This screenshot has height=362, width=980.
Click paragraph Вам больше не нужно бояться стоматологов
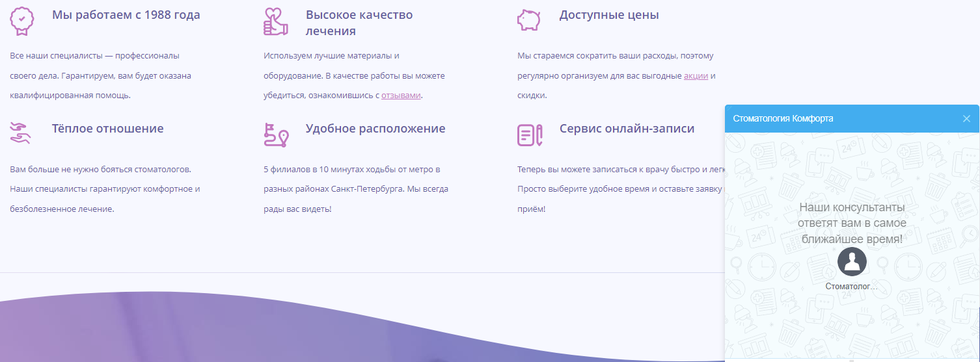coord(105,189)
